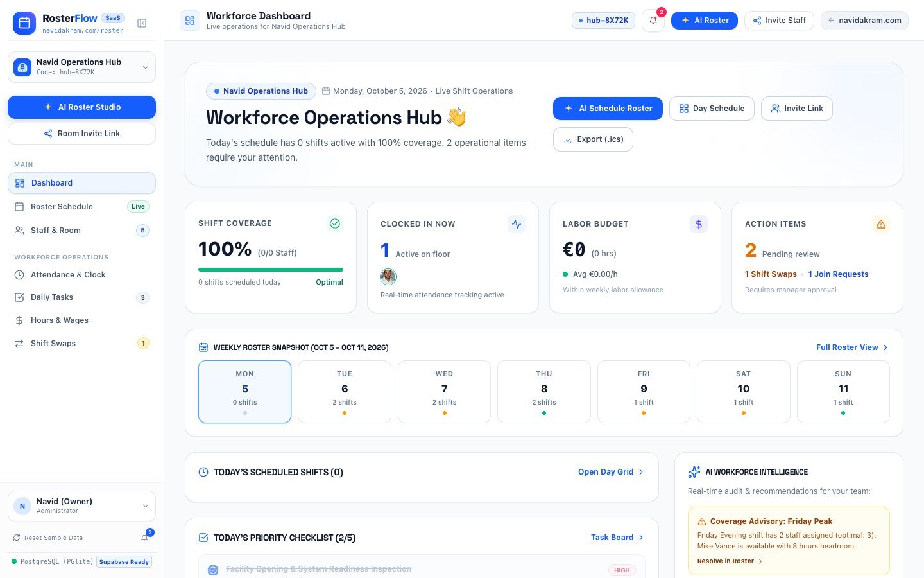Click the sidebar footer notification bell
This screenshot has width=924, height=578.
click(x=145, y=538)
